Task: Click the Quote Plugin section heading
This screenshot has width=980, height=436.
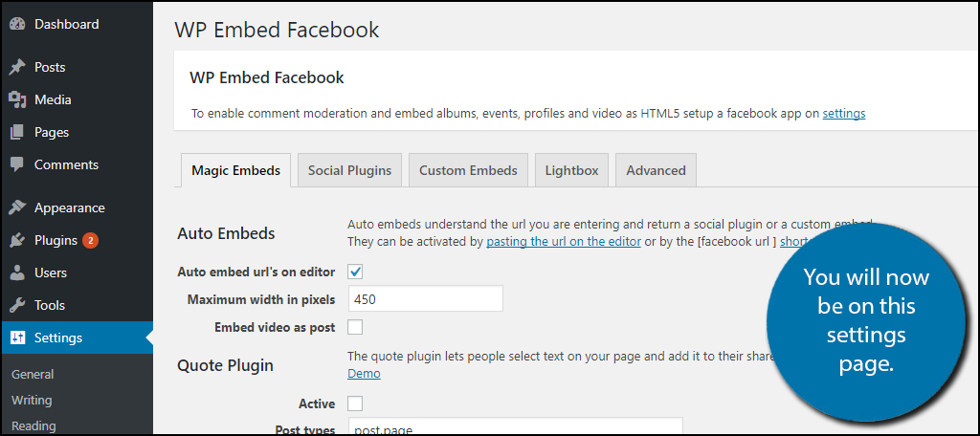Action: (x=226, y=365)
